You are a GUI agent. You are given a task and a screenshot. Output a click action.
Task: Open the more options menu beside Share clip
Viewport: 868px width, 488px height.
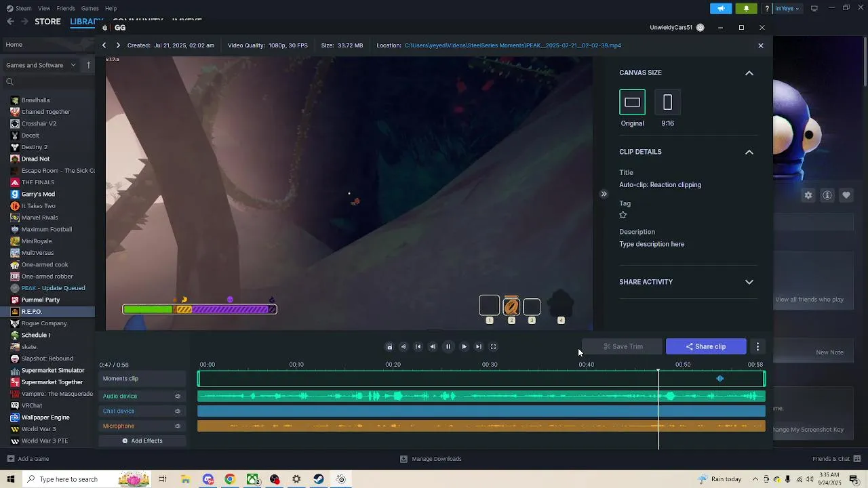[757, 346]
